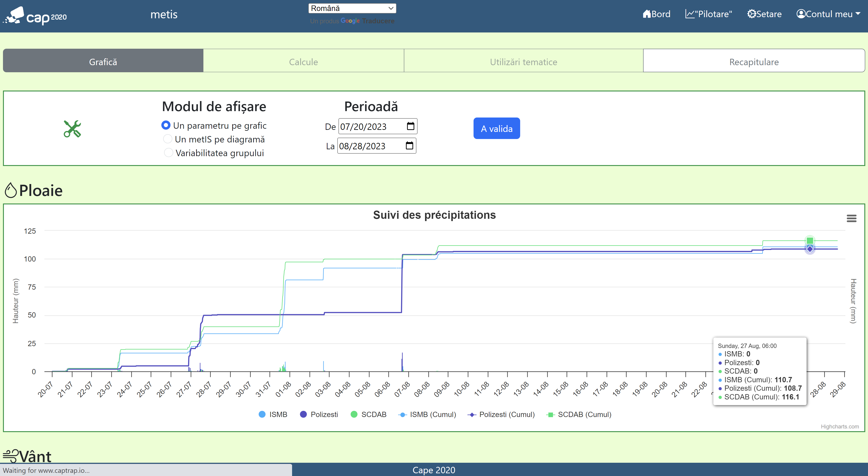Select "Un metIS pe diagramă" option
This screenshot has height=476, width=868.
pos(168,139)
